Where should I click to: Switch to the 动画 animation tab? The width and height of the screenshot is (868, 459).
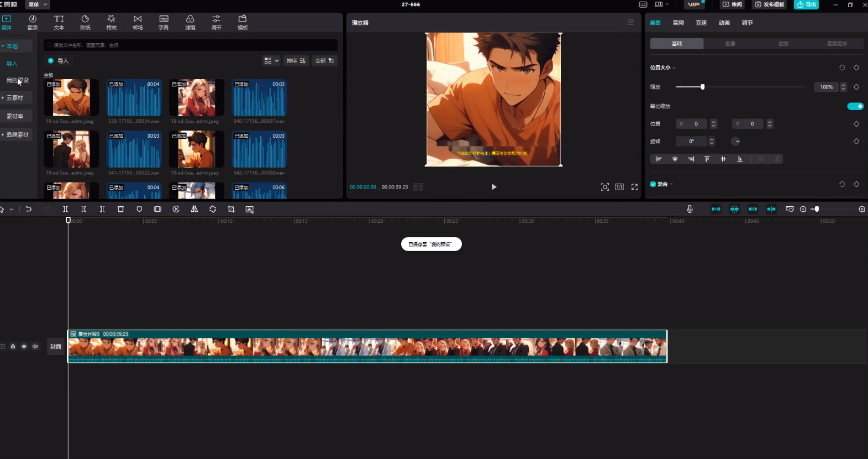point(724,23)
